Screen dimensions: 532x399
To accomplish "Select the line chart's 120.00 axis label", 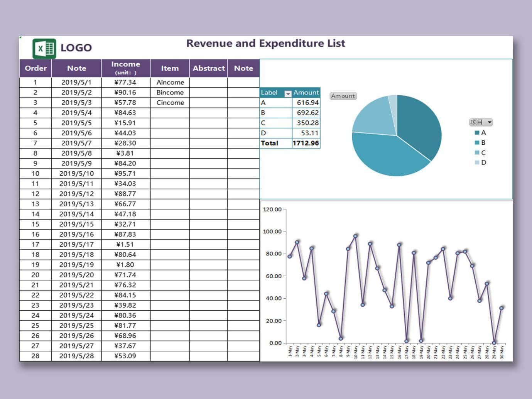I will (x=272, y=210).
